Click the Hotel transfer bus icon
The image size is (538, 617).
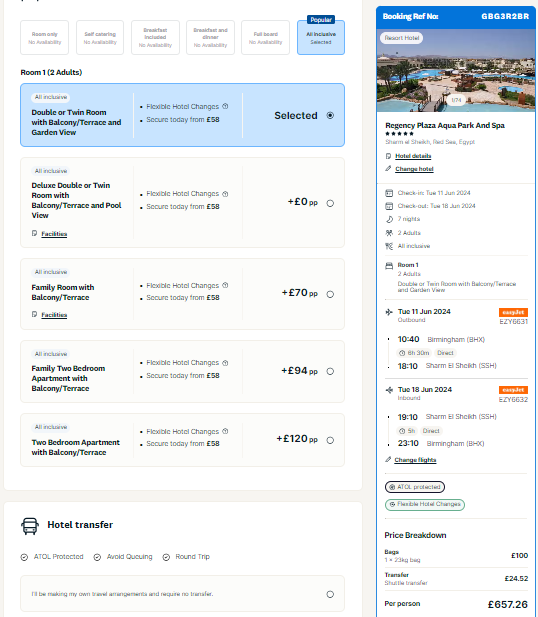pos(30,526)
